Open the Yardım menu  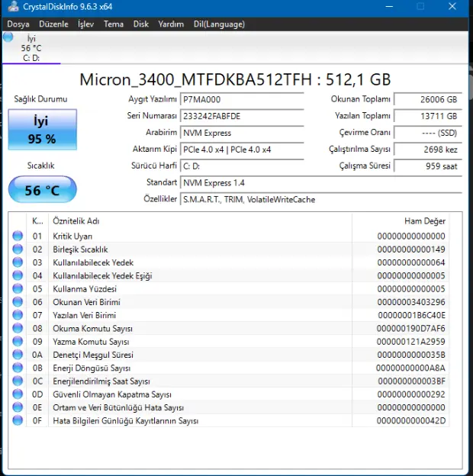pyautogui.click(x=171, y=24)
